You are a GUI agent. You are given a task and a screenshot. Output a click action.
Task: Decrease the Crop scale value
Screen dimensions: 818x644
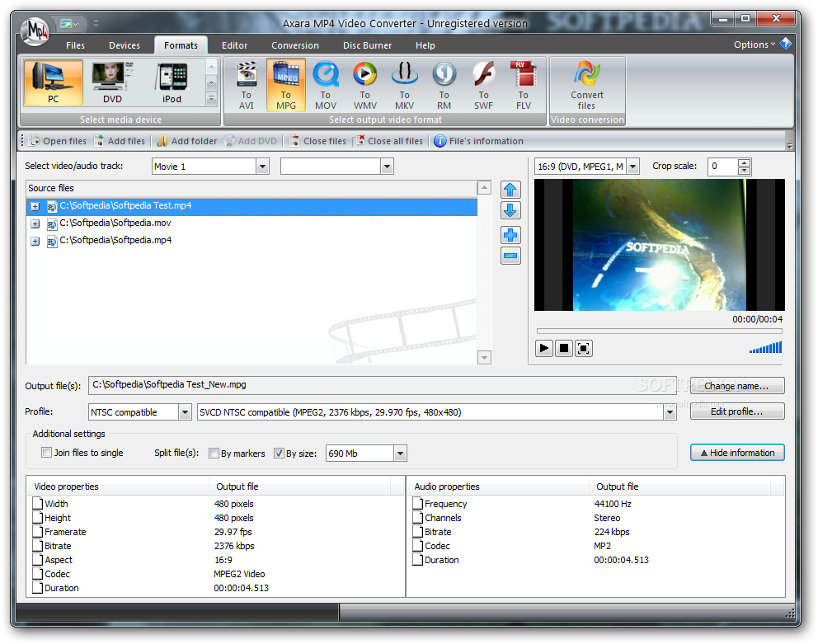pyautogui.click(x=745, y=171)
